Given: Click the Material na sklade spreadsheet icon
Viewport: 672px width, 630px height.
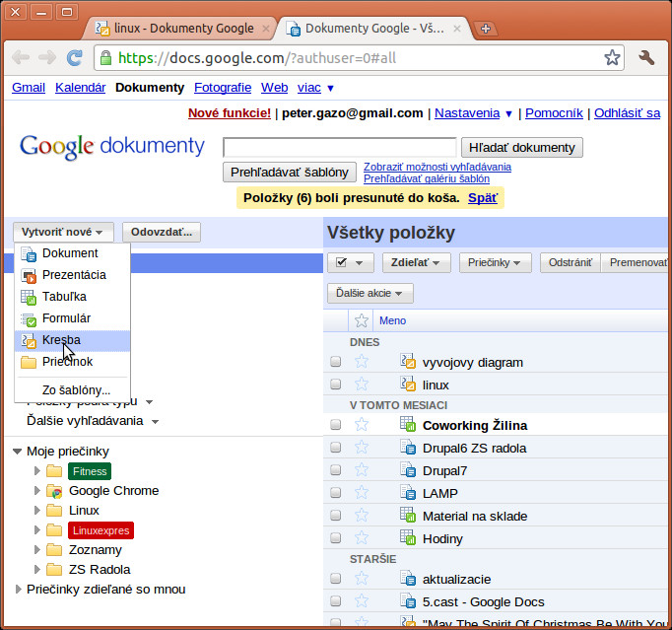Looking at the screenshot, I should 408,515.
